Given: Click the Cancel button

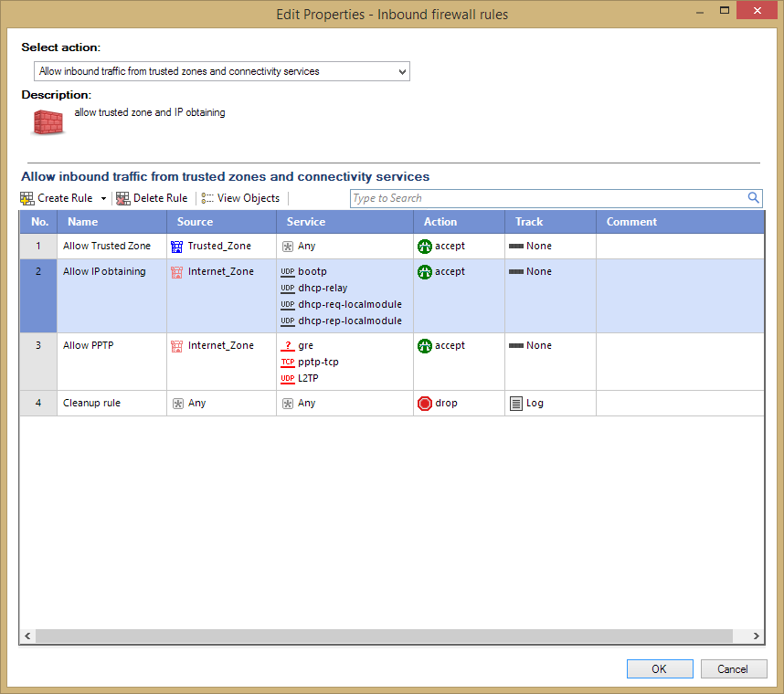Looking at the screenshot, I should click(734, 669).
